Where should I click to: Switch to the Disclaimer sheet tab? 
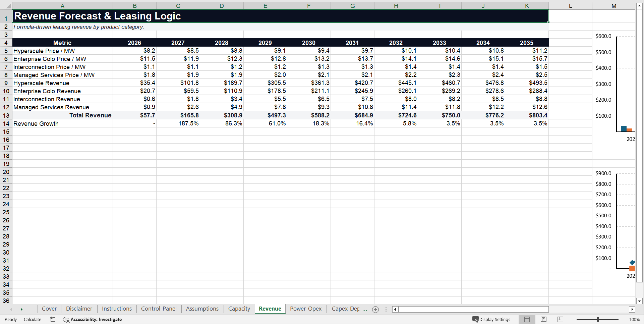pyautogui.click(x=79, y=309)
